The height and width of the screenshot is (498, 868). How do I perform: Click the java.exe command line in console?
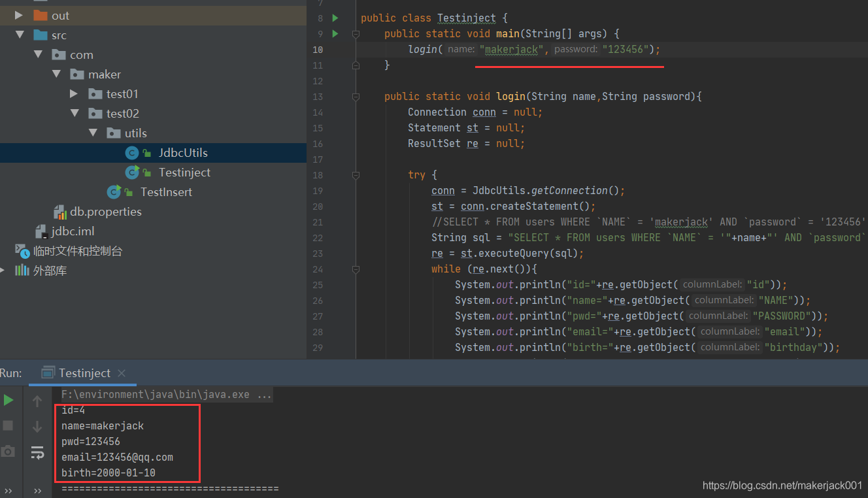tap(167, 395)
